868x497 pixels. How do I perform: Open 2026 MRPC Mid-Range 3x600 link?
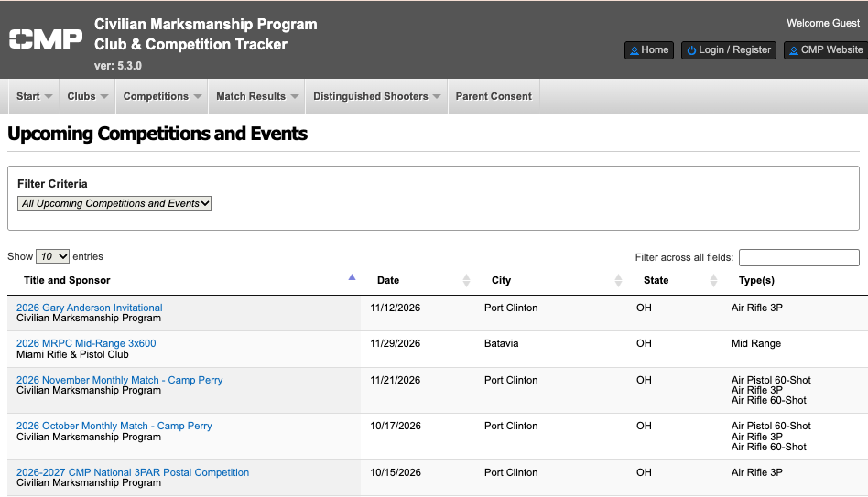86,343
